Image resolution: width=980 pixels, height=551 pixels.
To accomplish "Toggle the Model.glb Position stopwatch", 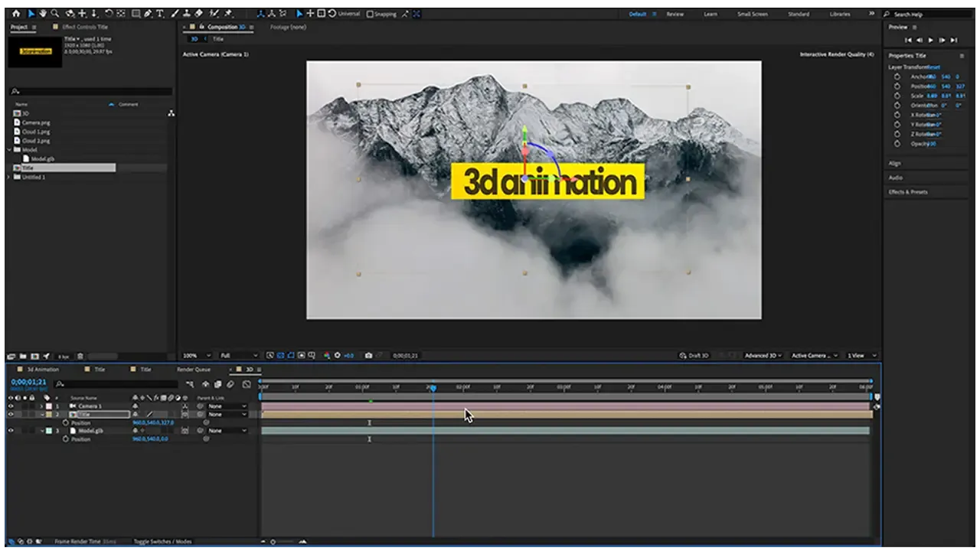I will (x=66, y=439).
